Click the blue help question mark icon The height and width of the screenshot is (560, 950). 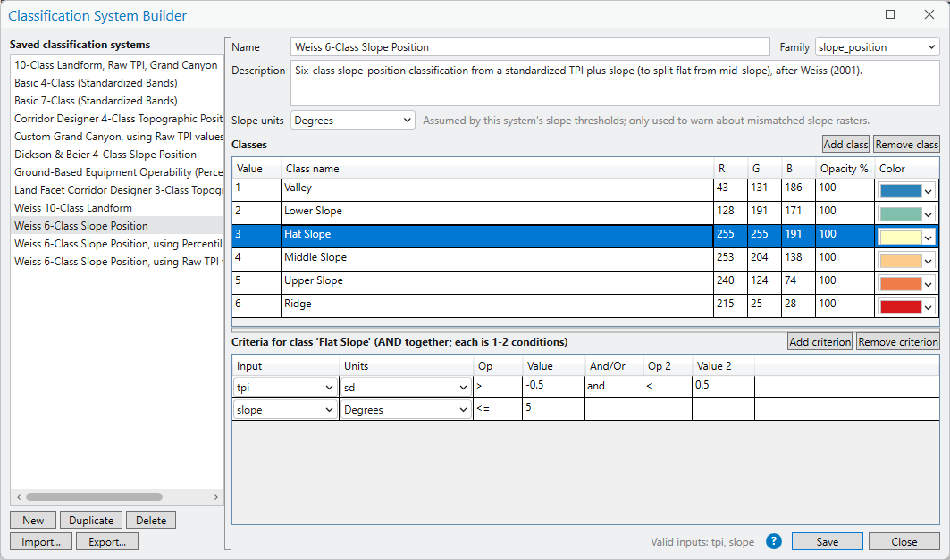click(x=774, y=541)
